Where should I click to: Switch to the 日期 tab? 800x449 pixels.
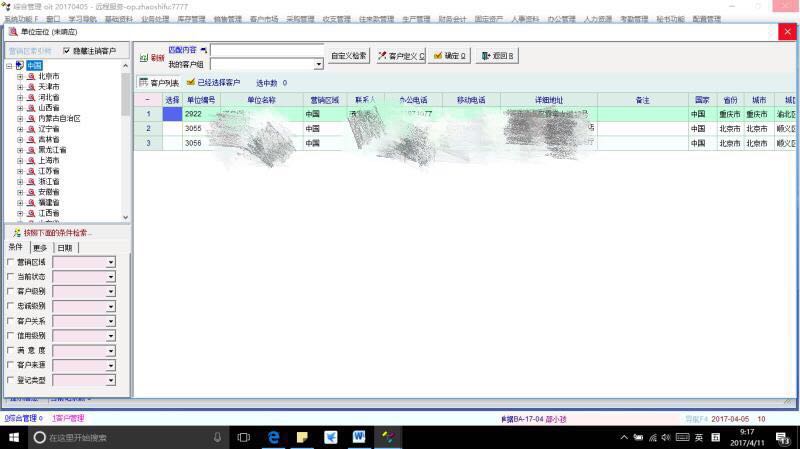pyautogui.click(x=65, y=247)
